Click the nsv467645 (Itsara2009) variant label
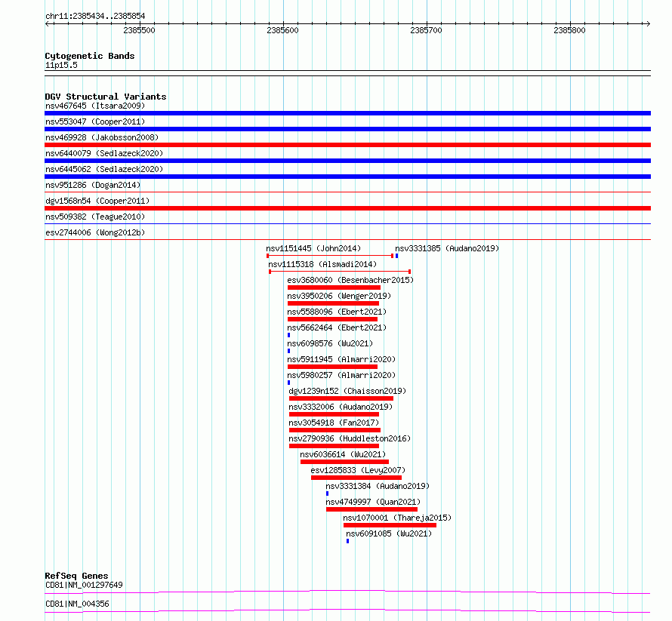Image resolution: width=672 pixels, height=621 pixels. (x=95, y=106)
